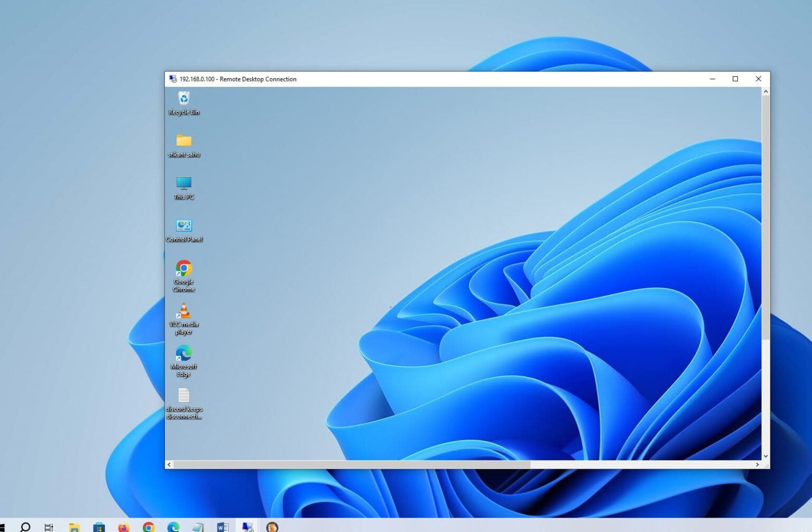Open Task View on the taskbar
This screenshot has height=532, width=812.
(x=49, y=526)
